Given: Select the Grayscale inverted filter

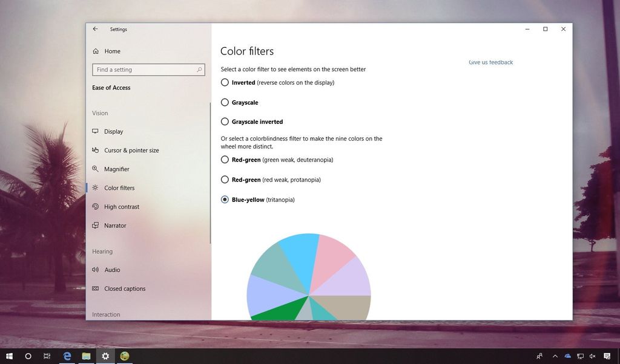Looking at the screenshot, I should click(x=225, y=122).
